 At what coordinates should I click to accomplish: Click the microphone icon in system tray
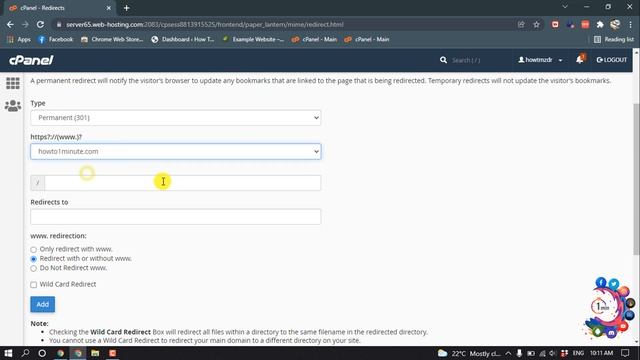(519, 353)
